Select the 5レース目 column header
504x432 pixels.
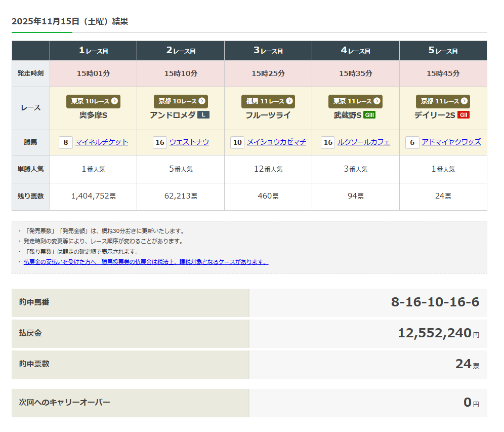point(443,51)
